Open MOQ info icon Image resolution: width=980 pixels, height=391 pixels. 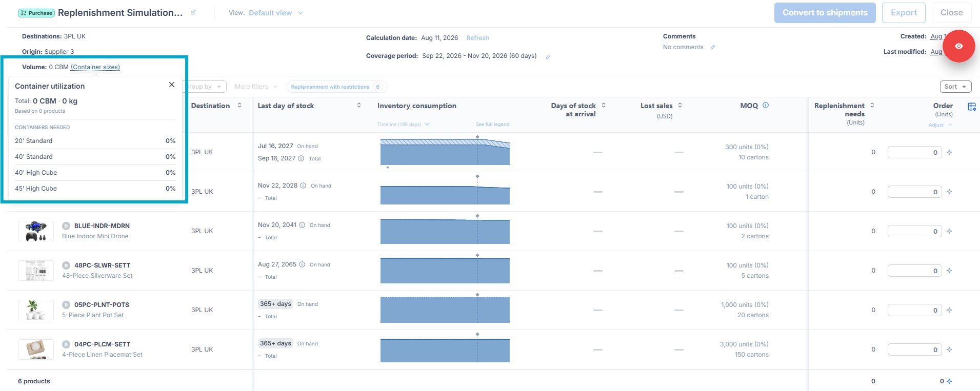pos(766,105)
